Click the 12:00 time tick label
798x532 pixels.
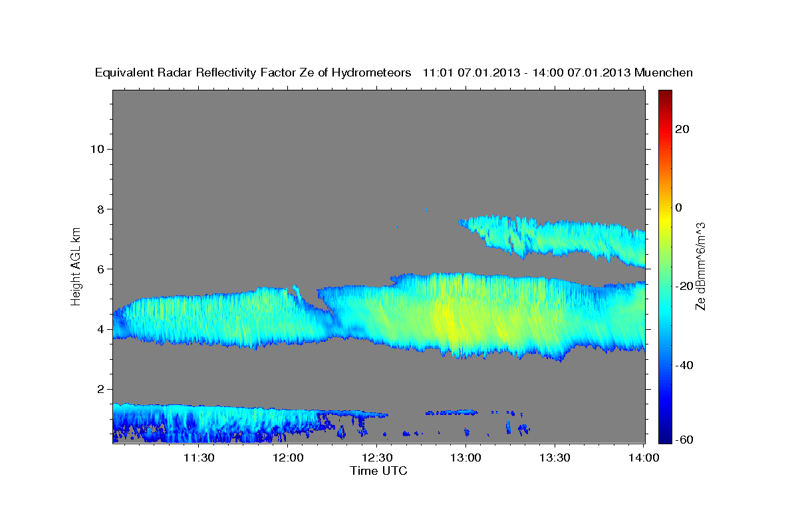(288, 458)
